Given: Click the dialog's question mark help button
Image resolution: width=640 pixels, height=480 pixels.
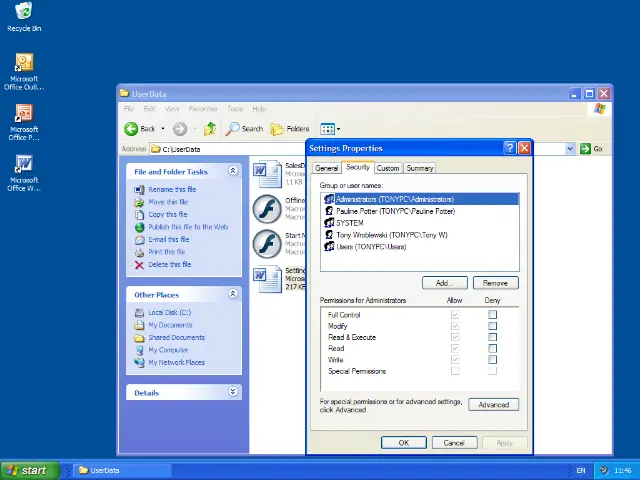Looking at the screenshot, I should point(510,148).
